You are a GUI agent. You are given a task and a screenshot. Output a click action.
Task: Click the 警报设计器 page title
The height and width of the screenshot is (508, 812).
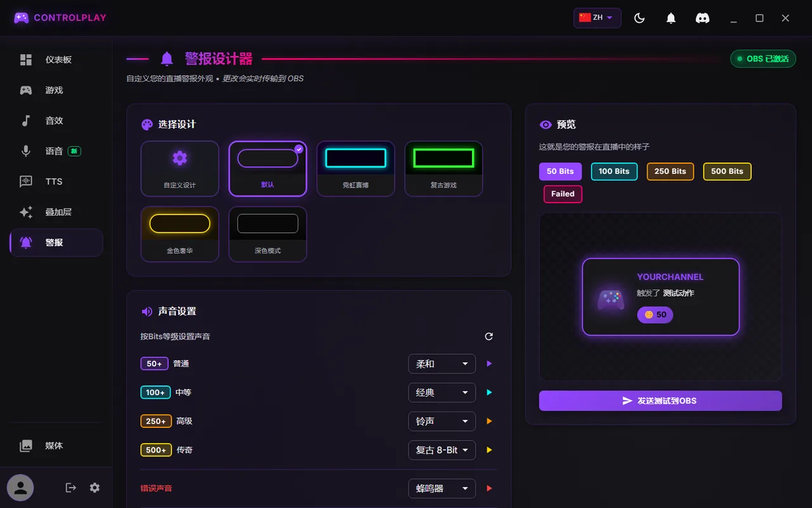tap(219, 59)
